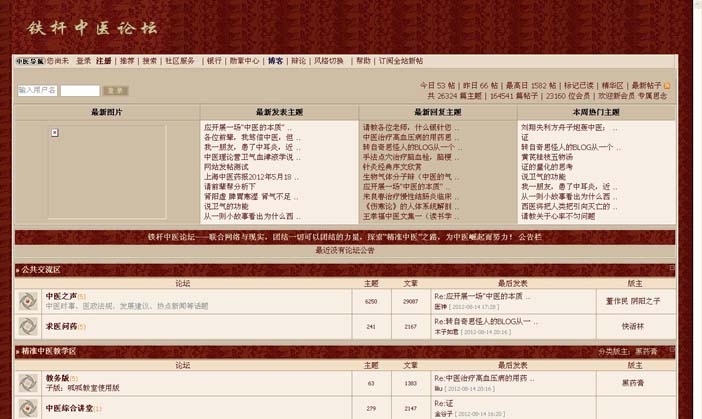The height and width of the screenshot is (419, 702).
Task: Open thread 上海中医药报2012年5月18
Action: click(x=251, y=177)
